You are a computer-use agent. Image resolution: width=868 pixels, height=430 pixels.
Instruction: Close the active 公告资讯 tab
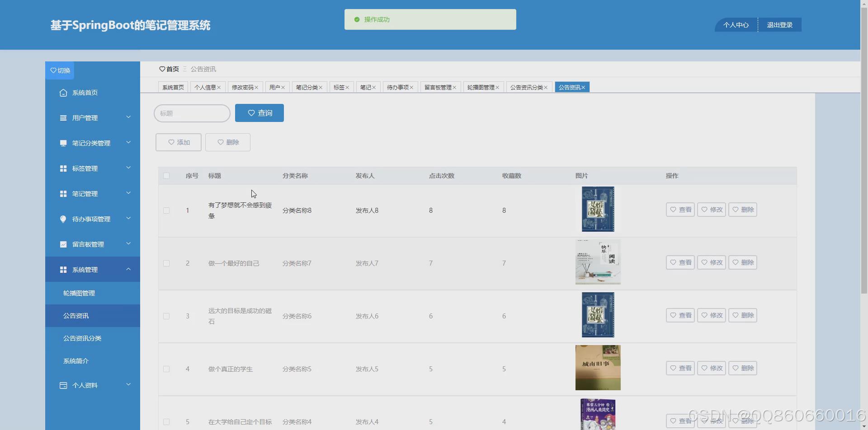(583, 88)
